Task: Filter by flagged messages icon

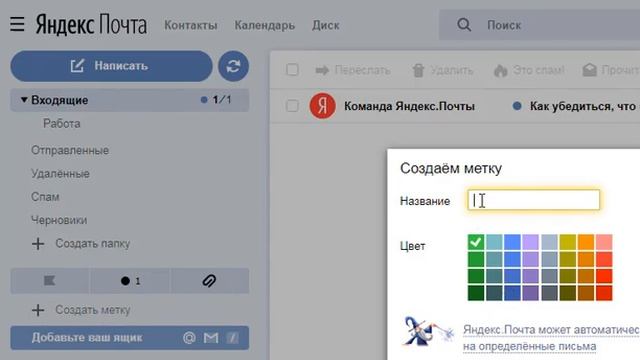Action: pyautogui.click(x=49, y=281)
